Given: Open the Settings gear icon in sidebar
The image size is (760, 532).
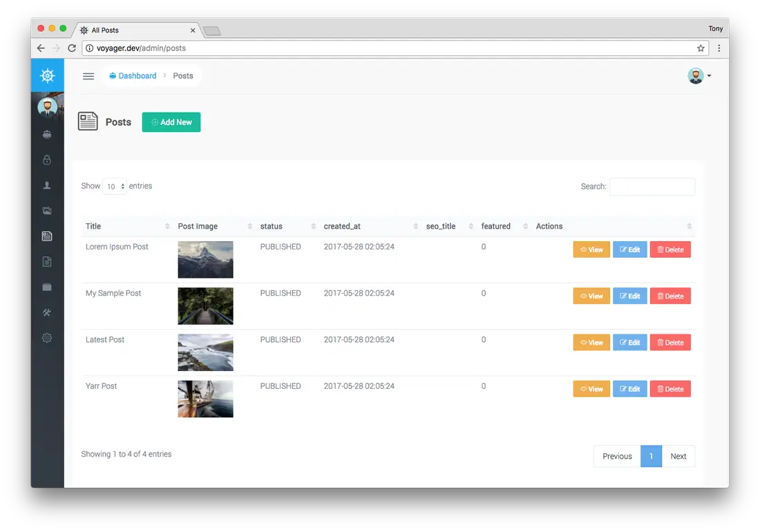Looking at the screenshot, I should (x=47, y=338).
